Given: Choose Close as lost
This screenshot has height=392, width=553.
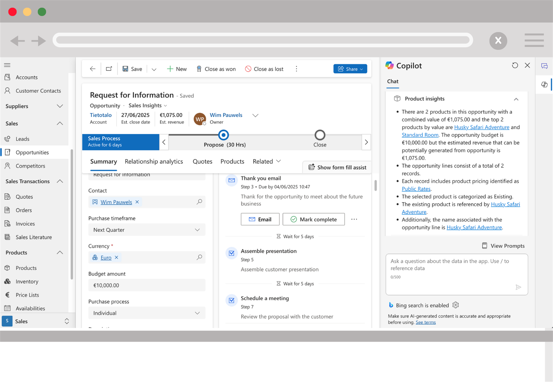Looking at the screenshot, I should tap(264, 69).
